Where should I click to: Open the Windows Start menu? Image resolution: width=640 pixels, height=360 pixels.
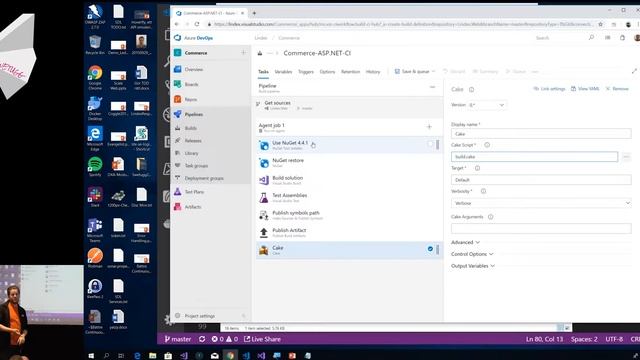(x=91, y=356)
